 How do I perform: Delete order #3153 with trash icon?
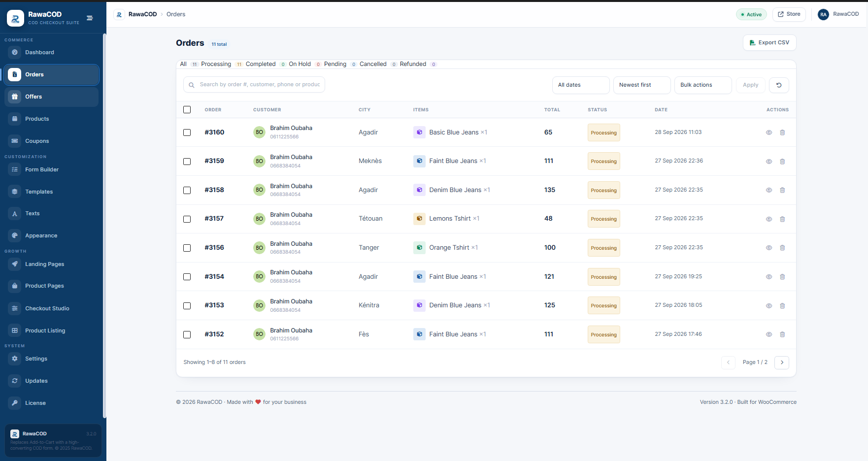[x=782, y=306]
